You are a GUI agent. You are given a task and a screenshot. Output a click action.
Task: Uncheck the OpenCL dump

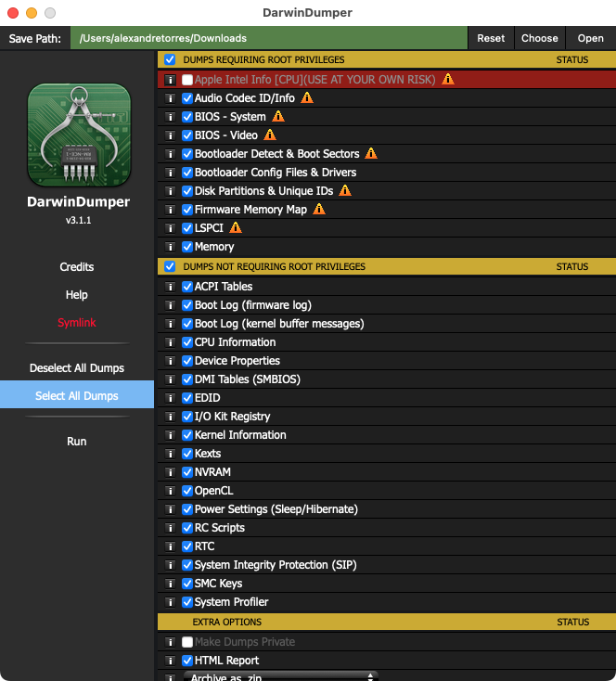tap(187, 491)
